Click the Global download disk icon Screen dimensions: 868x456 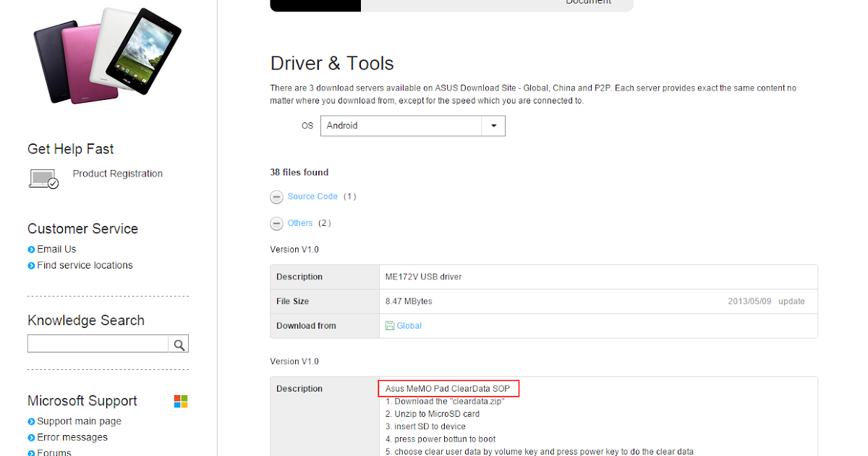[390, 326]
